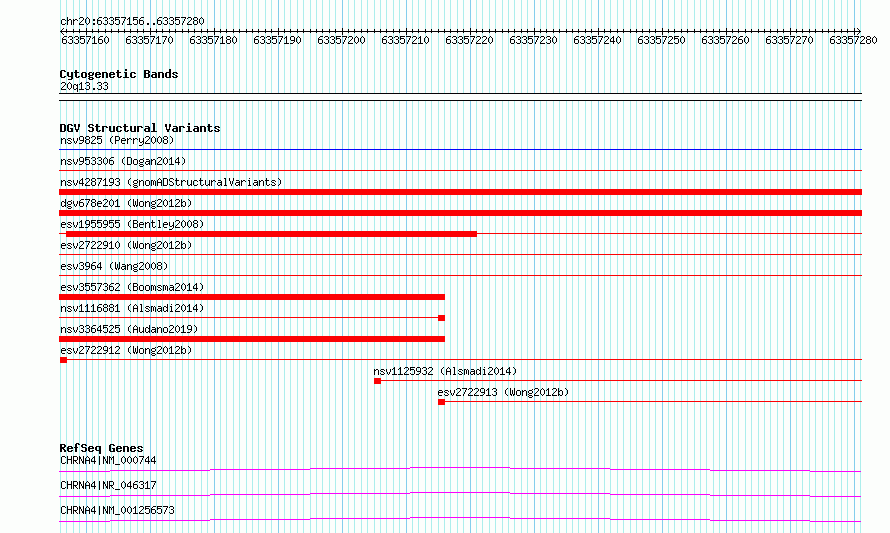890x533 pixels.
Task: Open variant nsv1116881 (Alsmadi2014)
Action: point(132,308)
